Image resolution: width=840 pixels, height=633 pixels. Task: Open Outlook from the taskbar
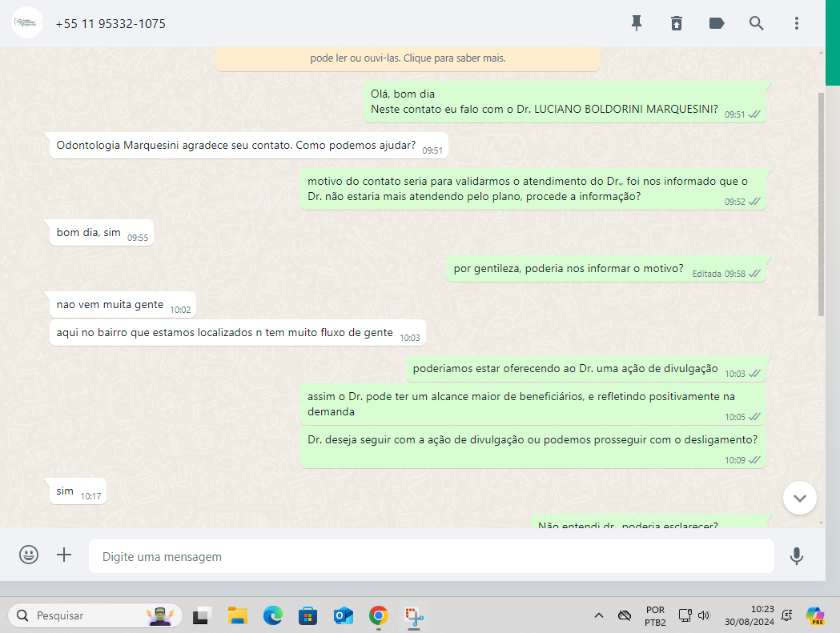click(x=344, y=615)
